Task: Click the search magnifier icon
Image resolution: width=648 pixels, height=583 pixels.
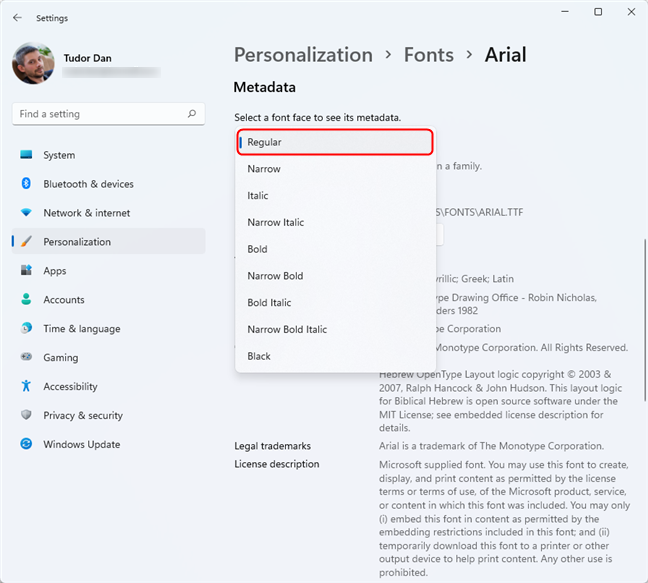Action: (192, 114)
